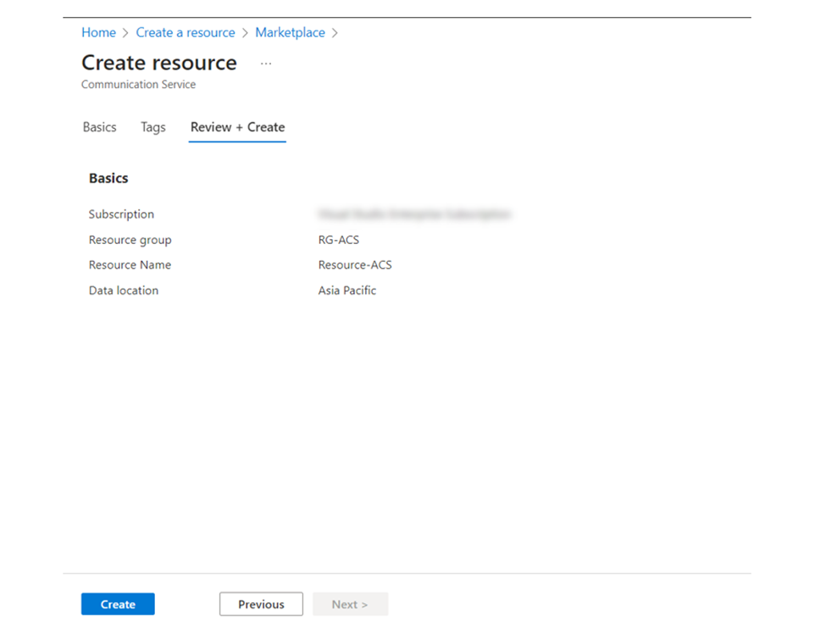826x644 pixels.
Task: Open the Create a resource breadcrumb
Action: (x=186, y=33)
